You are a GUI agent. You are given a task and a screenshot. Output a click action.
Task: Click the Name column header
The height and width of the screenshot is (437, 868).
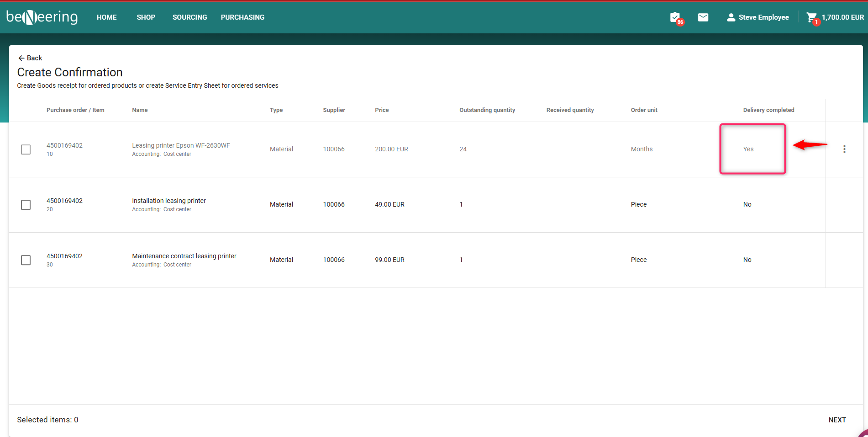[x=140, y=110]
